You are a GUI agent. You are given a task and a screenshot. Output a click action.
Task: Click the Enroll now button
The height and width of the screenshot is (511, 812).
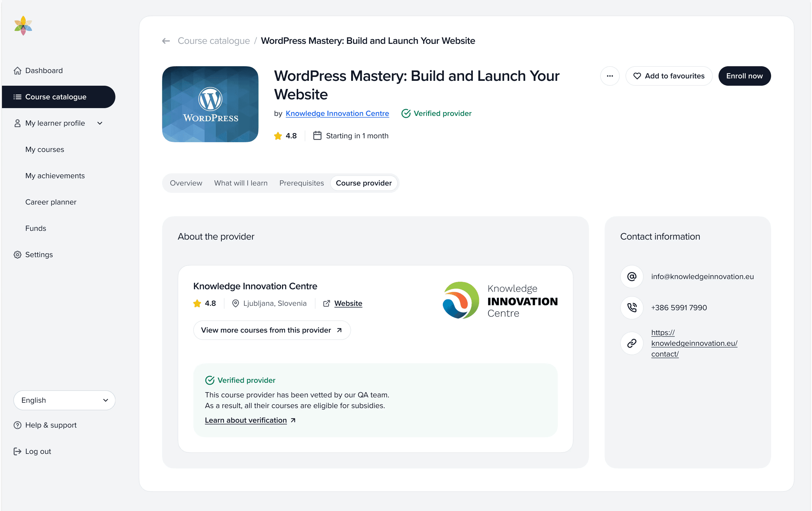744,76
